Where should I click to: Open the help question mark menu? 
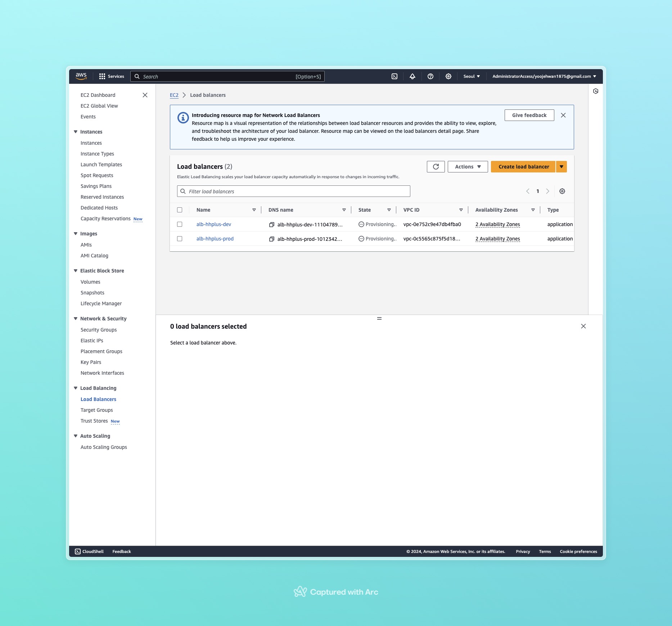click(x=430, y=76)
